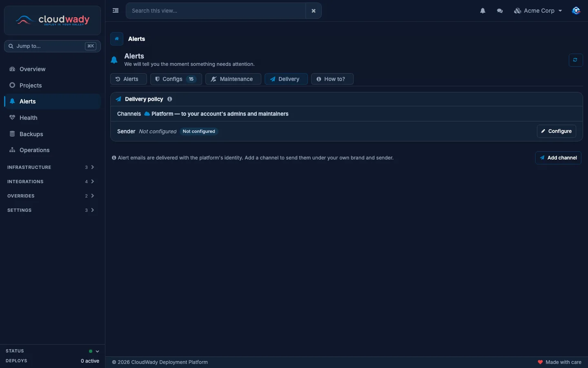Click the green status indicator dot
The width and height of the screenshot is (588, 368).
[91, 351]
